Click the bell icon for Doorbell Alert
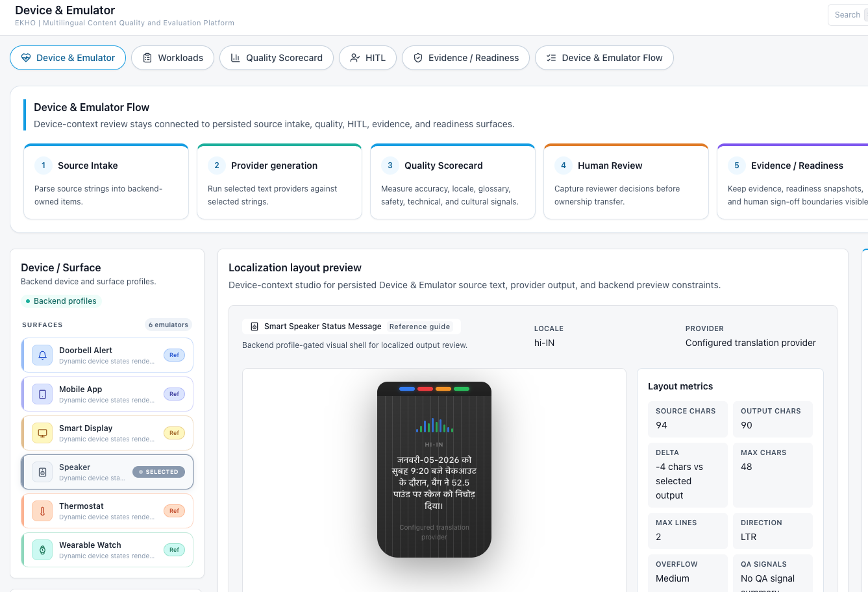 click(x=42, y=355)
